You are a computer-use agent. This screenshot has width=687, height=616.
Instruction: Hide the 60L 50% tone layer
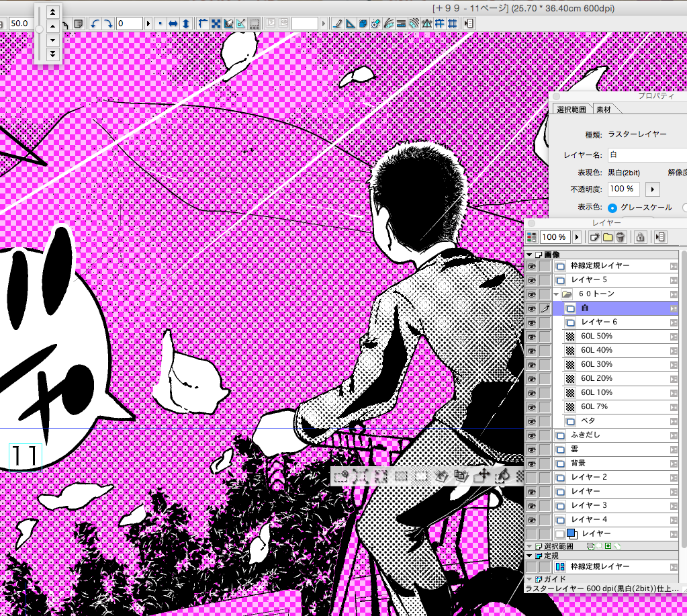(531, 337)
